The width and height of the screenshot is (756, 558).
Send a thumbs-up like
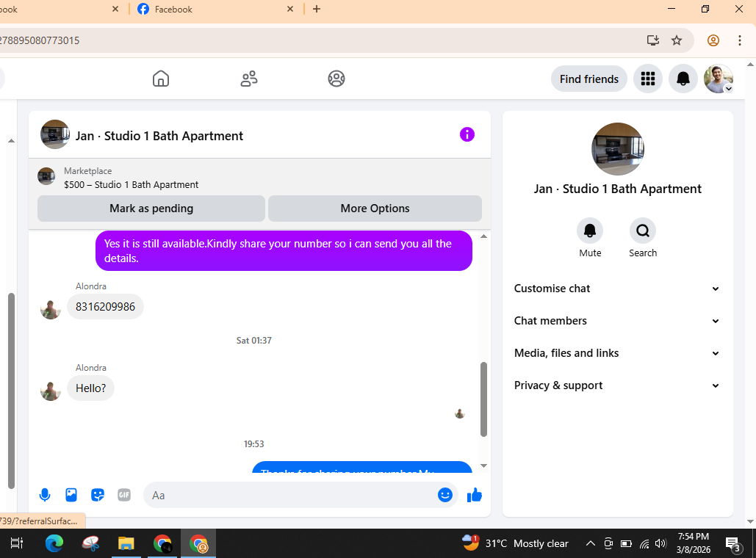coord(475,495)
